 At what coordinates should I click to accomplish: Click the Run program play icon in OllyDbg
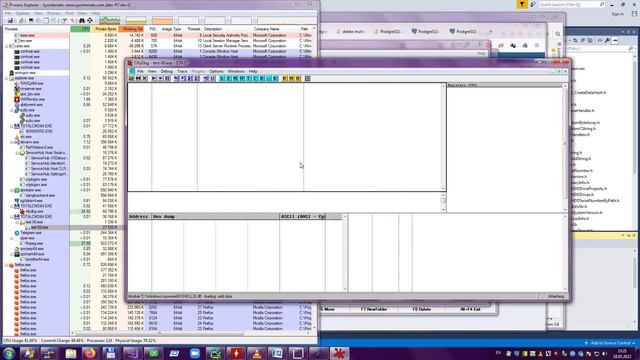pyautogui.click(x=154, y=78)
